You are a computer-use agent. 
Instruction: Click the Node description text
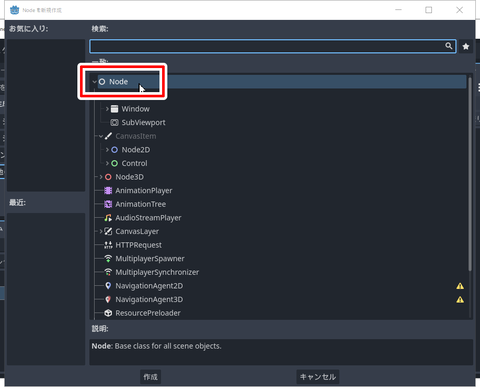(x=156, y=346)
